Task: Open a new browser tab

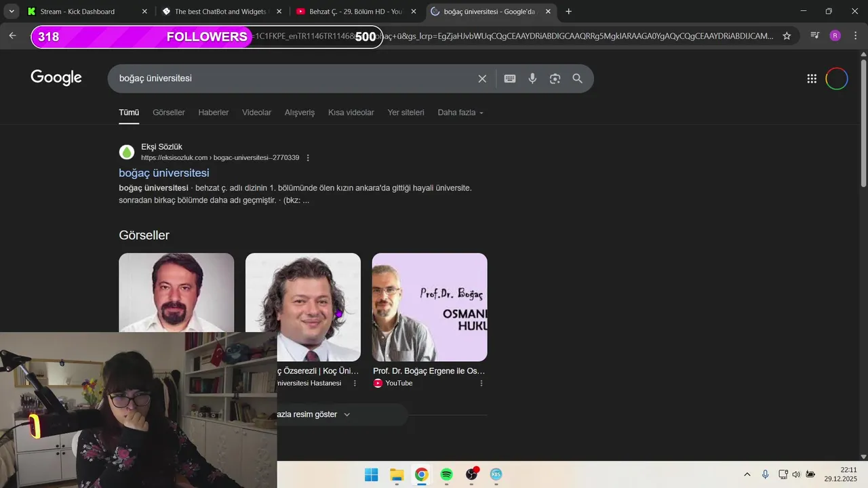Action: tap(568, 12)
